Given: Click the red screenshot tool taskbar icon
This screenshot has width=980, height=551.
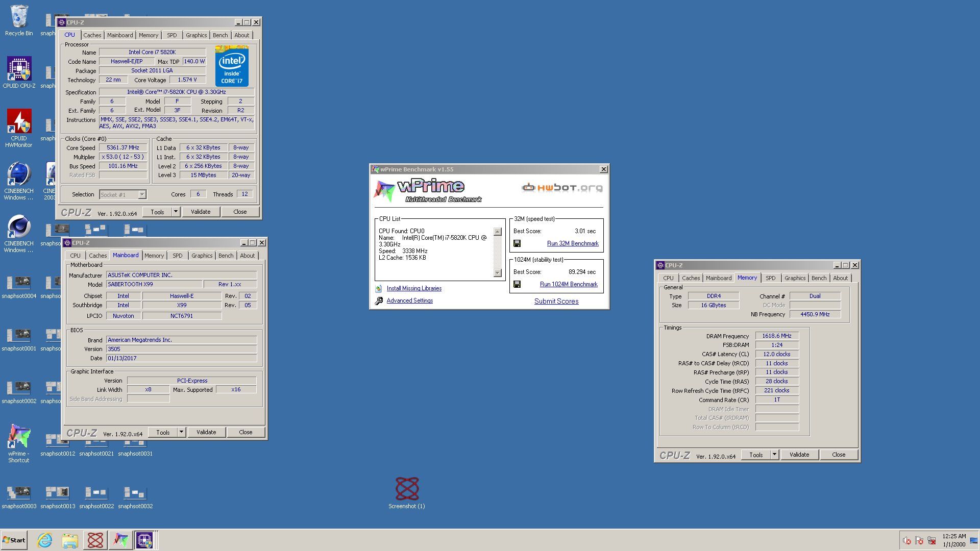Looking at the screenshot, I should pos(95,540).
